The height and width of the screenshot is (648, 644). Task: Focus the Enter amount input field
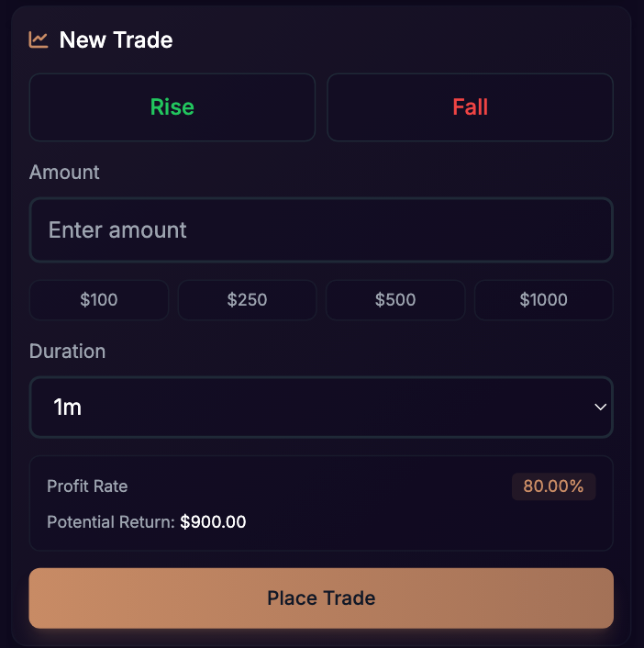click(321, 229)
